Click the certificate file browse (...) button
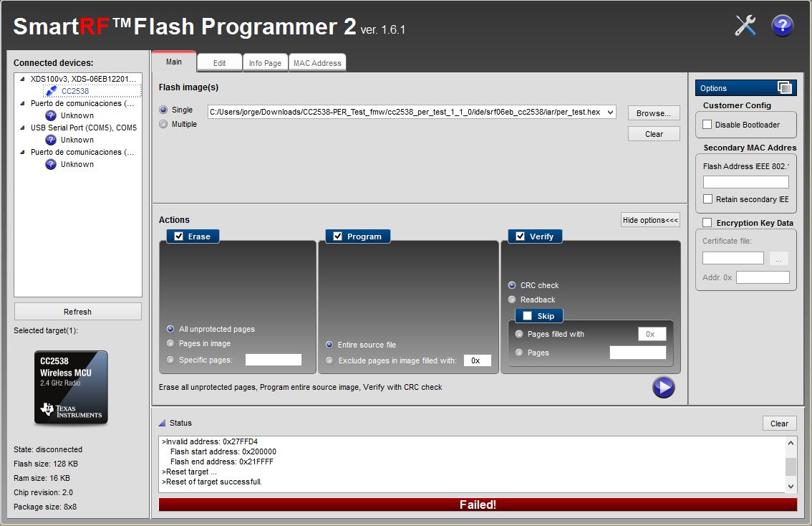The height and width of the screenshot is (526, 812). 778,258
